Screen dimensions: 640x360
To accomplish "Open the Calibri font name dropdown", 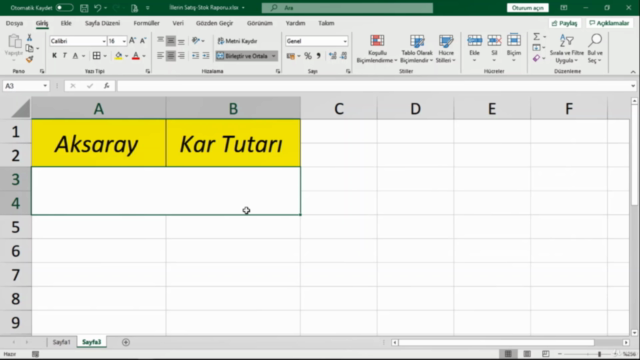I will (x=104, y=41).
